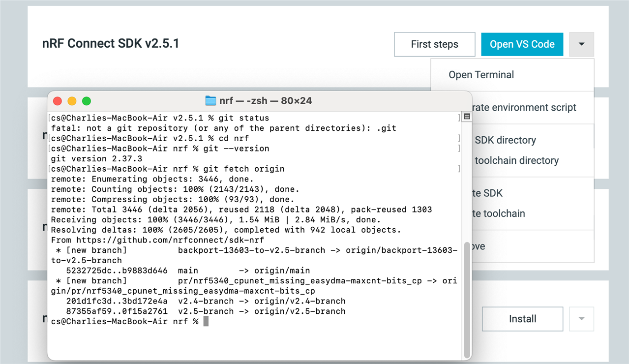Launch Open VS Code for SDK v2.5.1
The width and height of the screenshot is (629, 364).
522,44
